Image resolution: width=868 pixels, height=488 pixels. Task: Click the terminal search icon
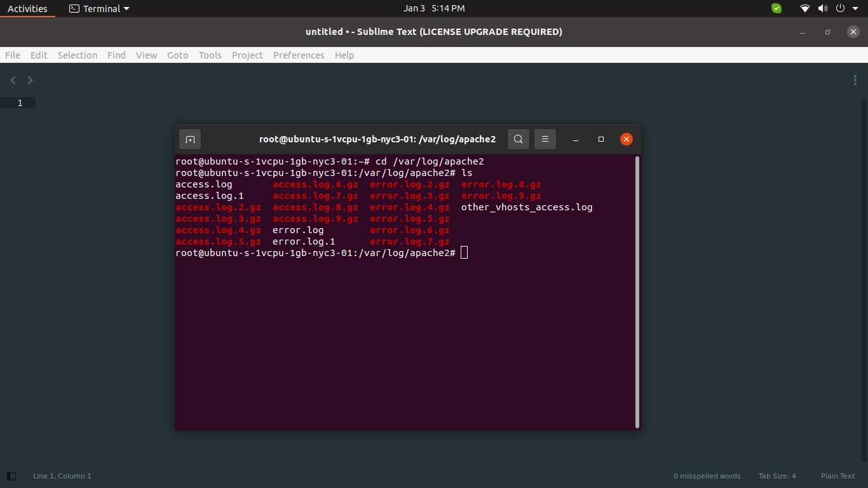coord(518,139)
